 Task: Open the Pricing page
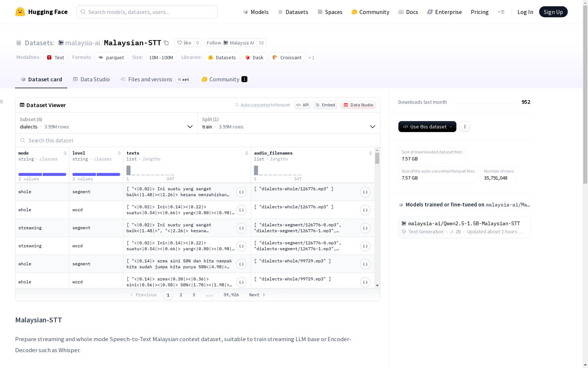pos(480,12)
